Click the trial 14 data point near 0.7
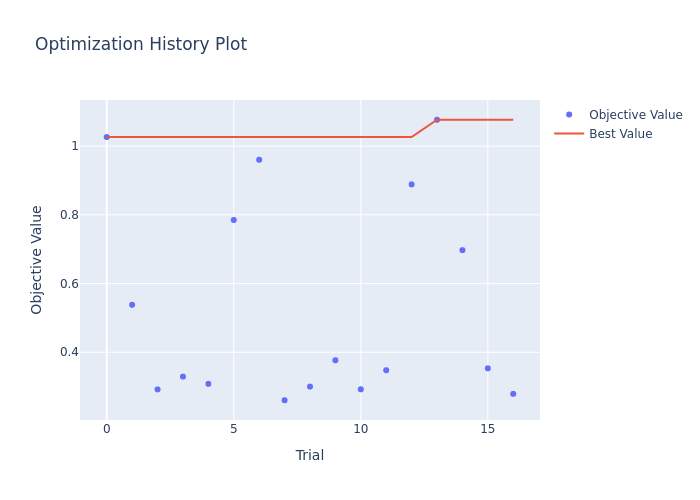The height and width of the screenshot is (500, 700). (462, 250)
